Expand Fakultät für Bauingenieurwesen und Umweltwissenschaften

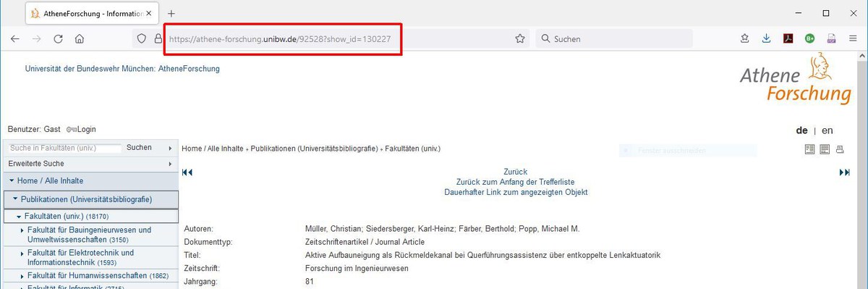tap(22, 230)
